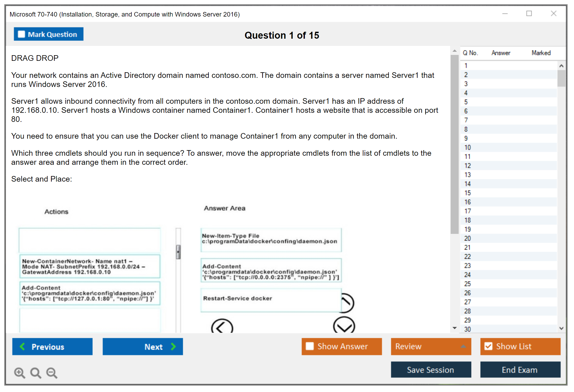Click the Actions list scrollbar handle
574x392 pixels.
pos(178,252)
